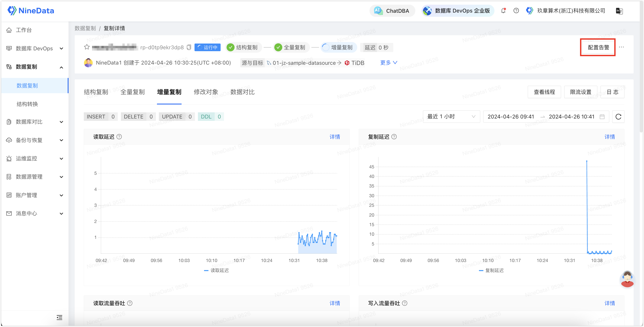Open the 最近 1 小时 time range dropdown
This screenshot has width=644, height=327.
pos(451,117)
